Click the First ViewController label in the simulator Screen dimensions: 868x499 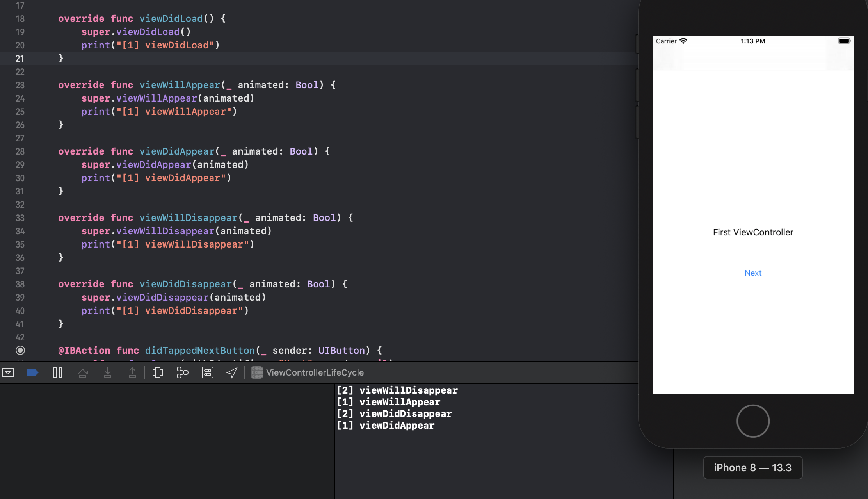(753, 232)
